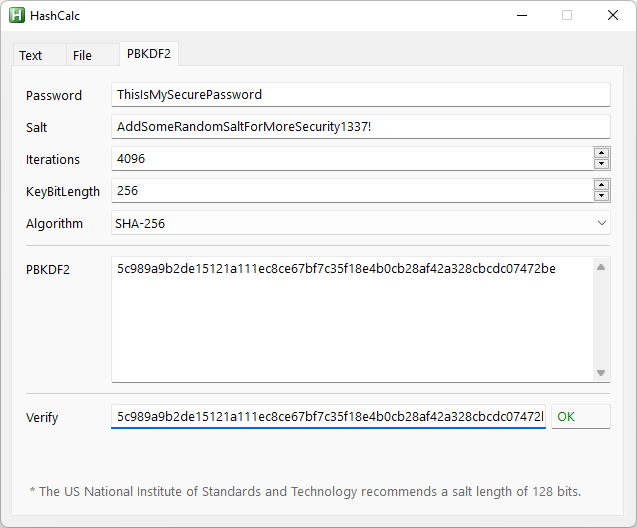637x528 pixels.
Task: Increase KeyBitLength with the up arrow
Action: click(601, 185)
